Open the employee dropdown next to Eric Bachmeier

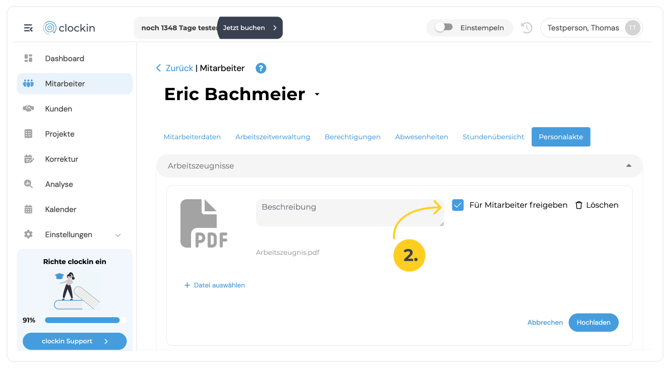(x=317, y=94)
